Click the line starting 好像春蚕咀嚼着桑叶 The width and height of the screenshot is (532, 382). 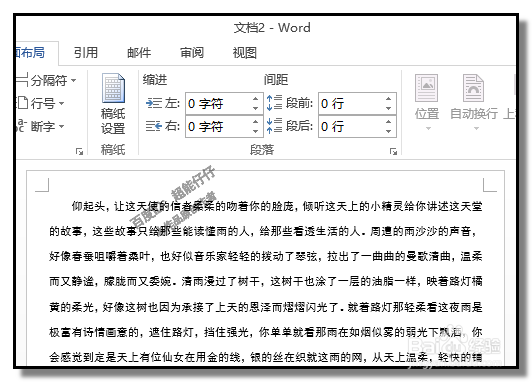coord(266,256)
